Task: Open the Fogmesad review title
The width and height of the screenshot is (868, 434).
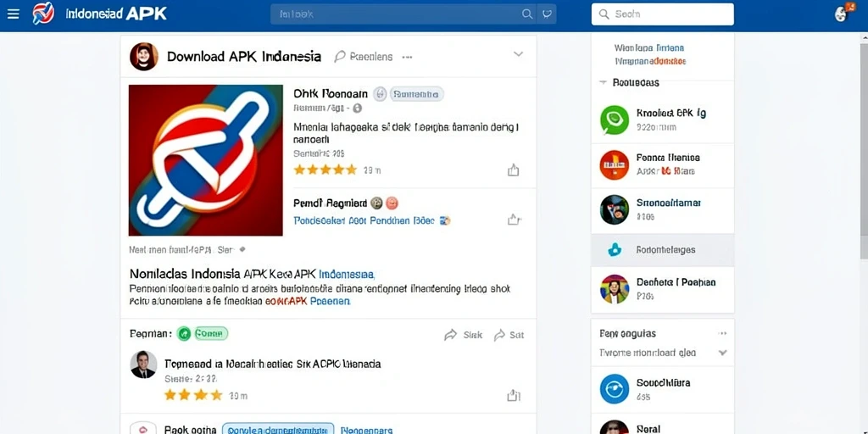Action: tap(272, 364)
